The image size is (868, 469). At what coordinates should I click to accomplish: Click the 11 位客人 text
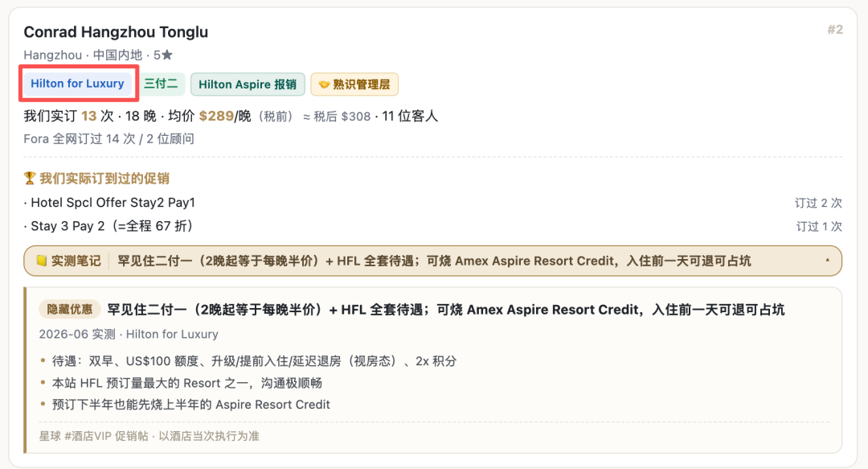410,116
